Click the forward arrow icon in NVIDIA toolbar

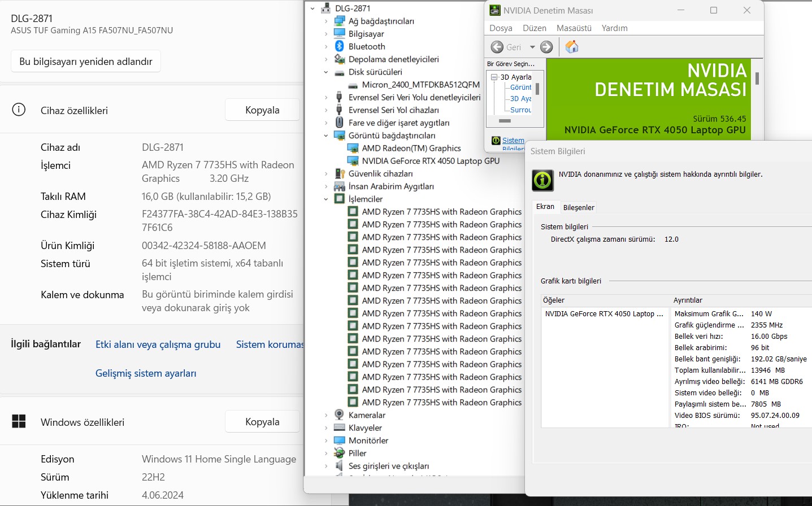(x=546, y=47)
